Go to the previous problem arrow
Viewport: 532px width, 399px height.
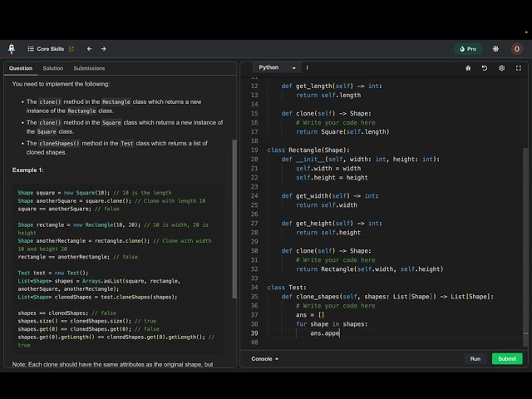90,49
